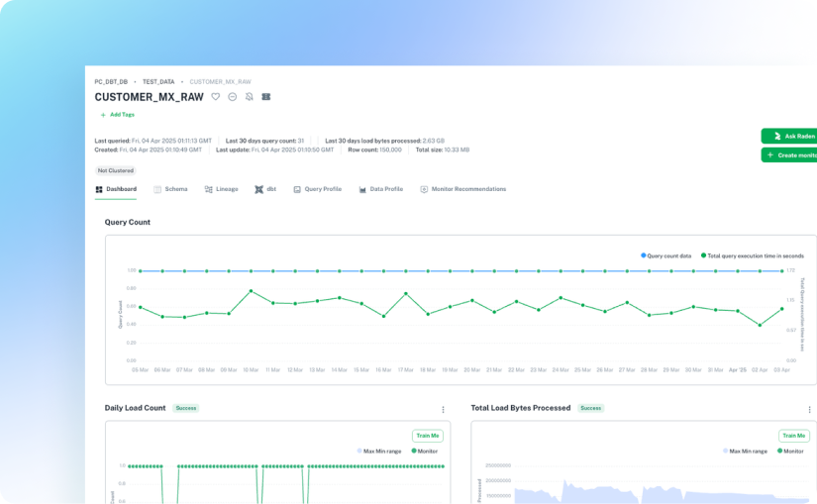Click the Not Clustered badge
This screenshot has width=817, height=504.
point(116,170)
